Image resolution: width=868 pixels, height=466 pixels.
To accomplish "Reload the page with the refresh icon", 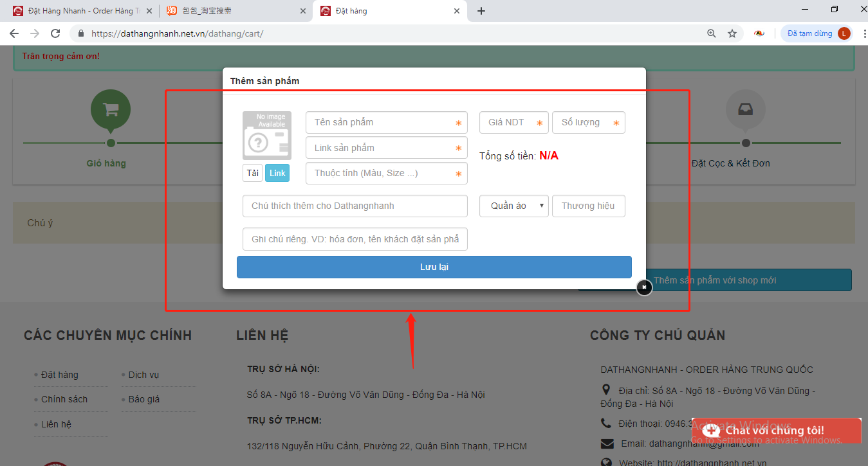I will tap(55, 33).
